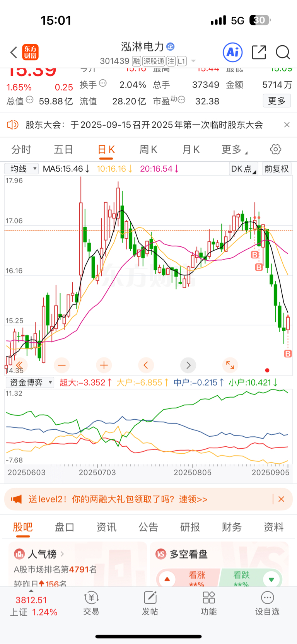The width and height of the screenshot is (297, 644).
Task: Expand the 更多 chart period menu
Action: 234,150
